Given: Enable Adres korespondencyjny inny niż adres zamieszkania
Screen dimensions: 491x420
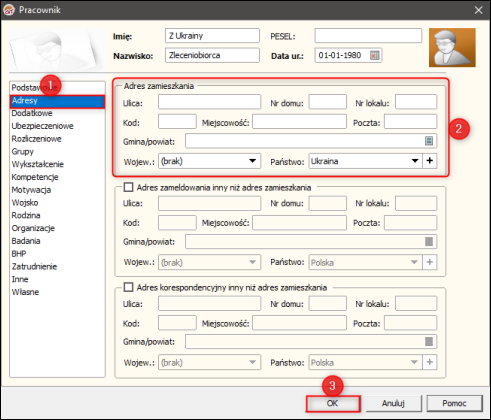Looking at the screenshot, I should coord(128,287).
